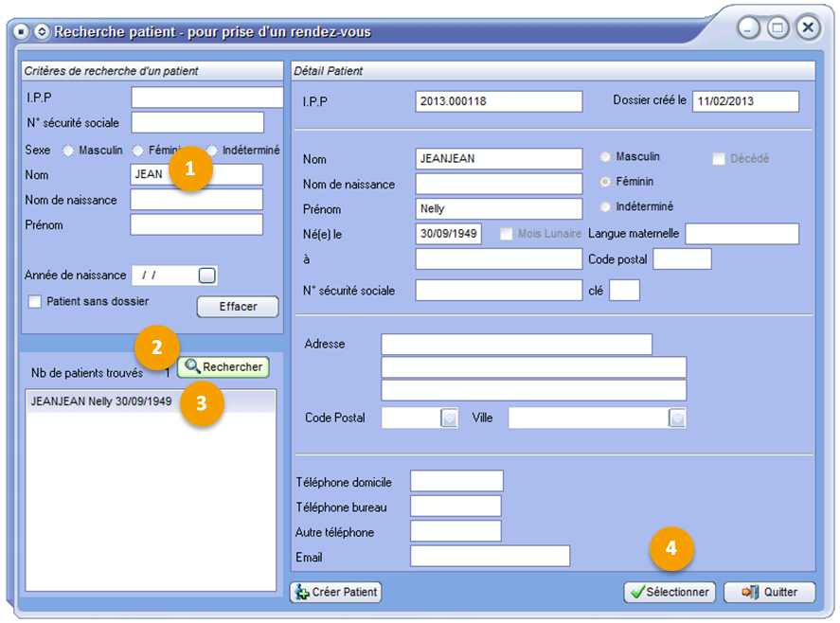Click the Téléphone domicile input field
The width and height of the screenshot is (840, 623).
[456, 482]
